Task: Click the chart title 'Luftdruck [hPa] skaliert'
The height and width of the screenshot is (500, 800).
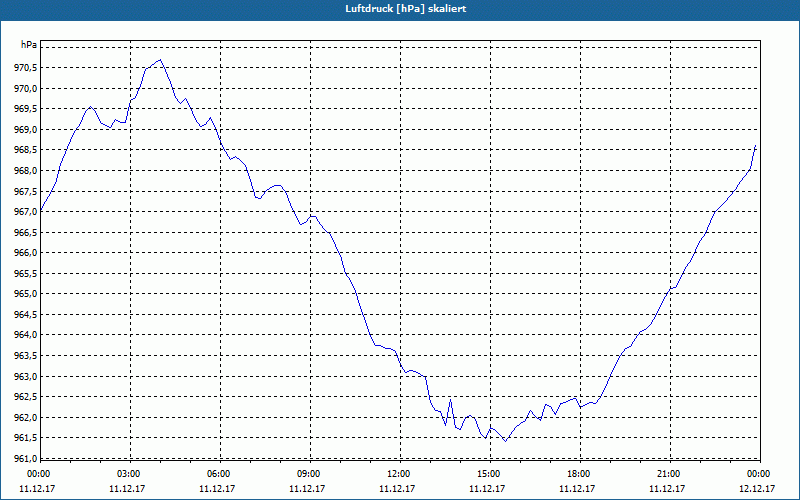Action: (x=406, y=9)
